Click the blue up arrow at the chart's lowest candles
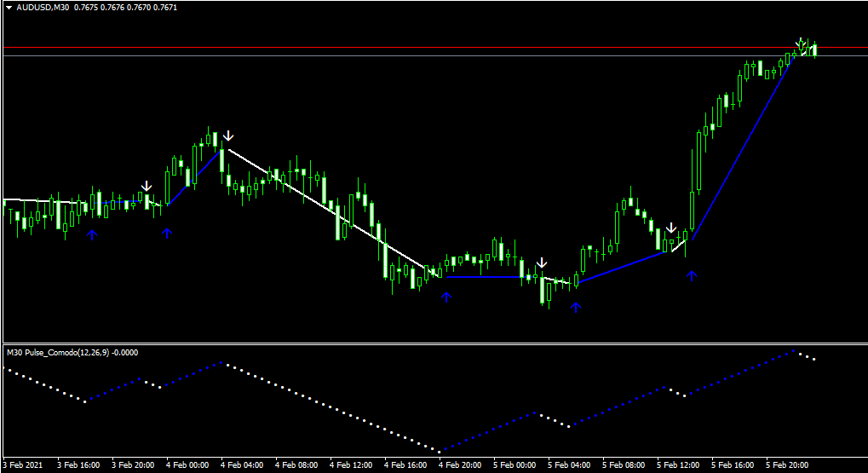868x473 pixels. [576, 307]
